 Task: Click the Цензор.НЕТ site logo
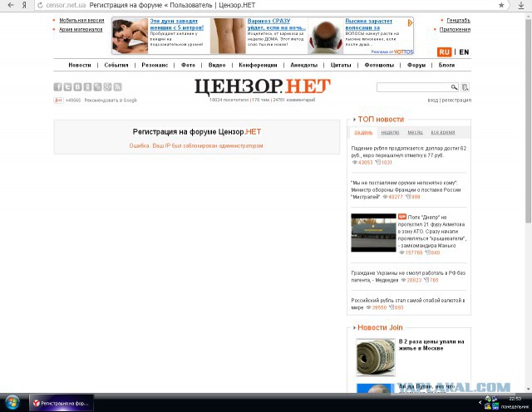pos(263,86)
